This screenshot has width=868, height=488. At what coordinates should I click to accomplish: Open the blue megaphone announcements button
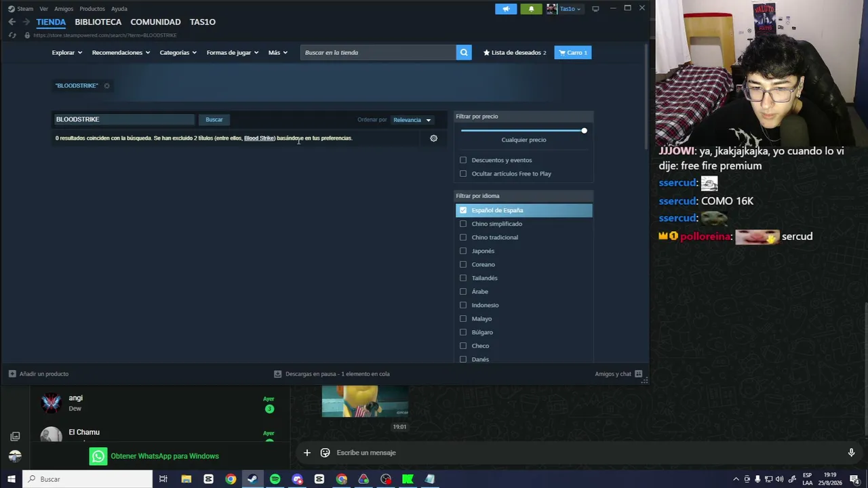[x=506, y=9]
